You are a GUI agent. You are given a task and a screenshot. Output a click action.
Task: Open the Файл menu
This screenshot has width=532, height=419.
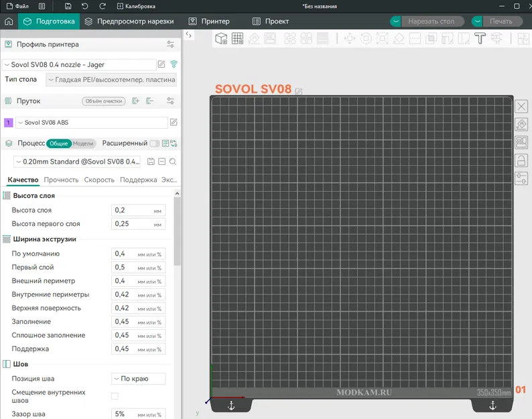pyautogui.click(x=17, y=6)
